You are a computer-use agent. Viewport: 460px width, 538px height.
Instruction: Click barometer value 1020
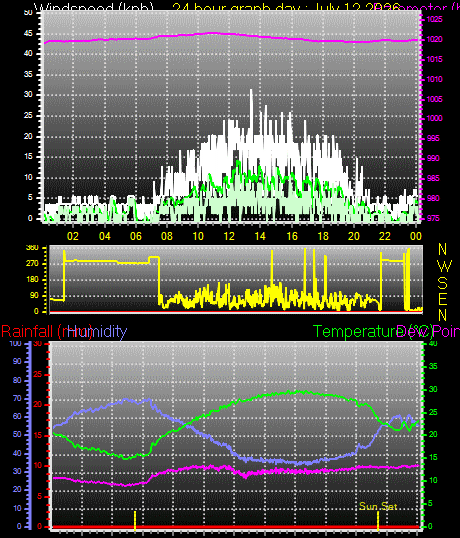click(x=434, y=39)
